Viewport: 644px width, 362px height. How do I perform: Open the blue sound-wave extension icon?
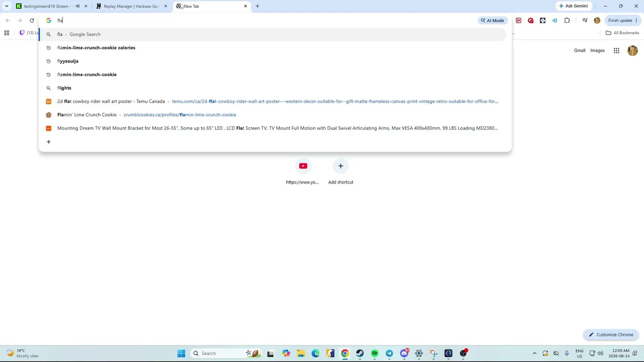click(554, 21)
